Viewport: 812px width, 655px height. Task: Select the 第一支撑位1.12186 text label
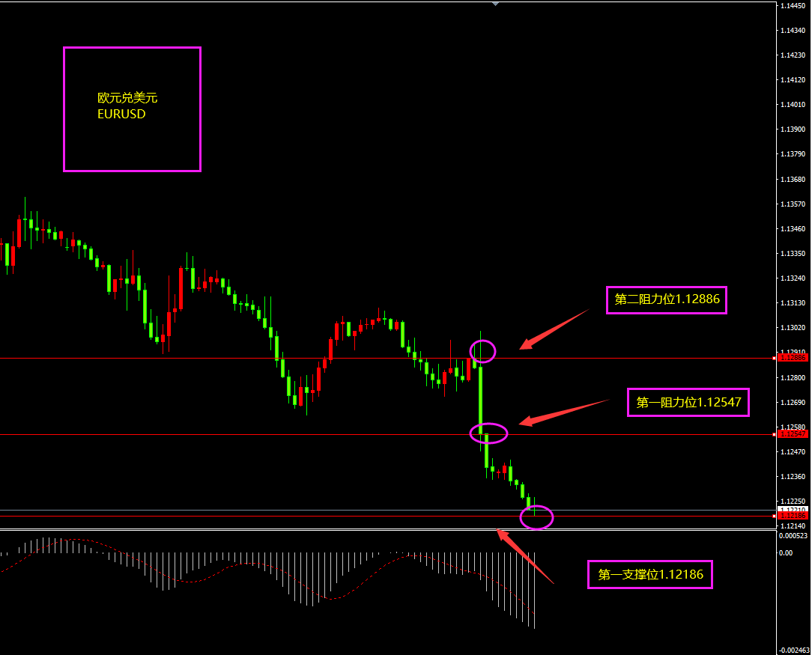coord(649,575)
